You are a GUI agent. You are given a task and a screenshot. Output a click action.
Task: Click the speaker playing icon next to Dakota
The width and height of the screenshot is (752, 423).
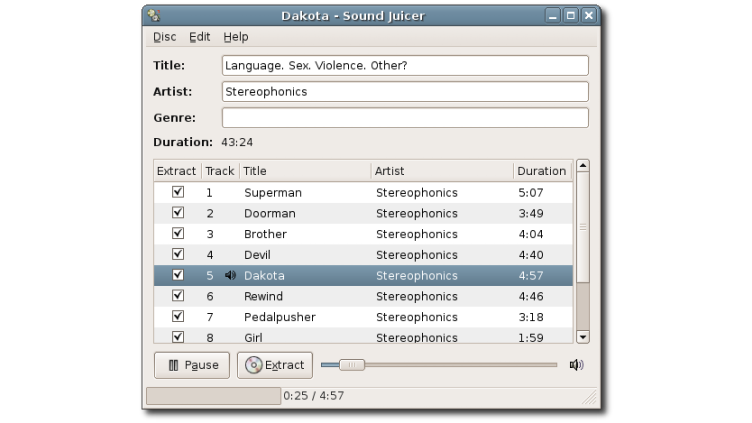230,275
